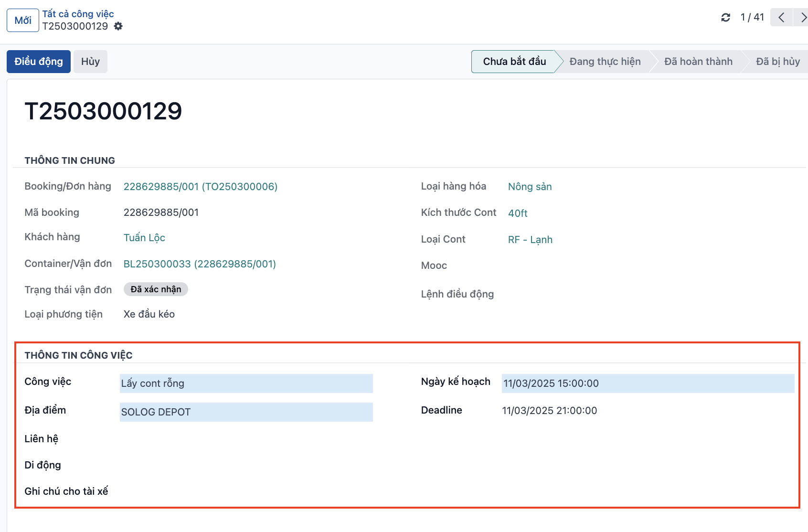
Task: Click the Công việc field Lấy cont rỗng
Action: coord(246,383)
